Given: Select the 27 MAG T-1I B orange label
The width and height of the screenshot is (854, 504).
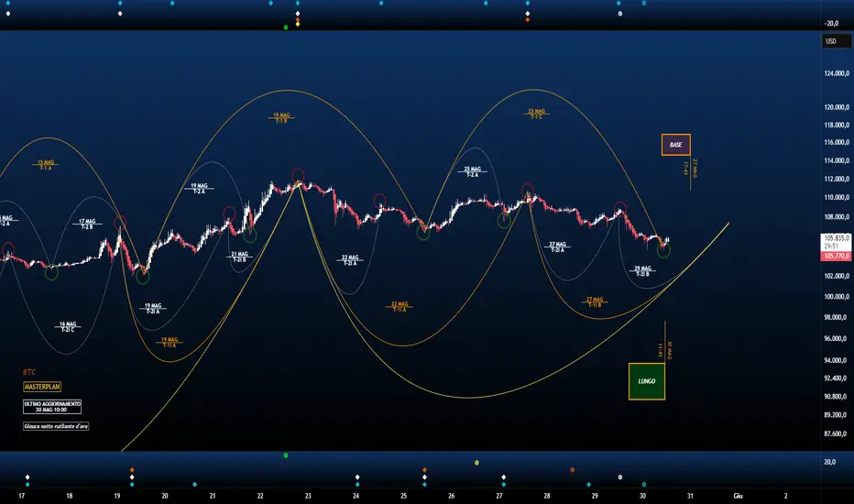Looking at the screenshot, I should click(x=595, y=301).
